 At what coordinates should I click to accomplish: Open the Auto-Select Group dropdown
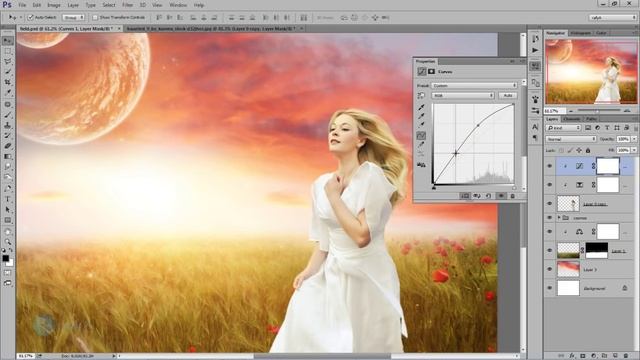[x=73, y=18]
